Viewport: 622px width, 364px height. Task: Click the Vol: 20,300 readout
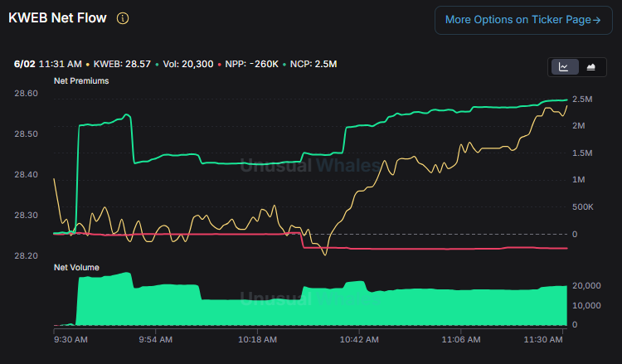pyautogui.click(x=188, y=64)
